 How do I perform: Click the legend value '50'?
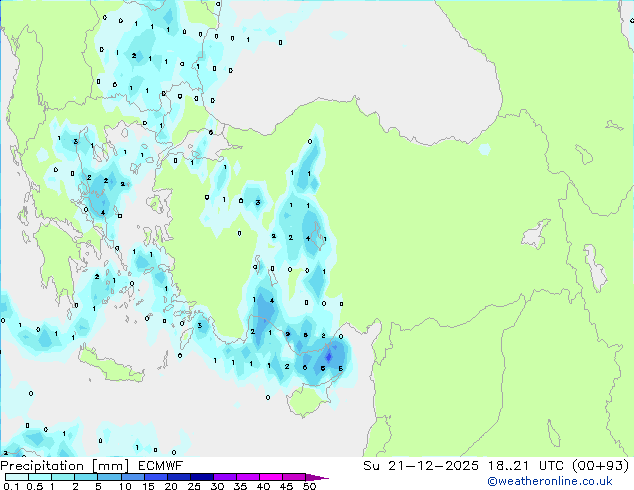(x=309, y=486)
